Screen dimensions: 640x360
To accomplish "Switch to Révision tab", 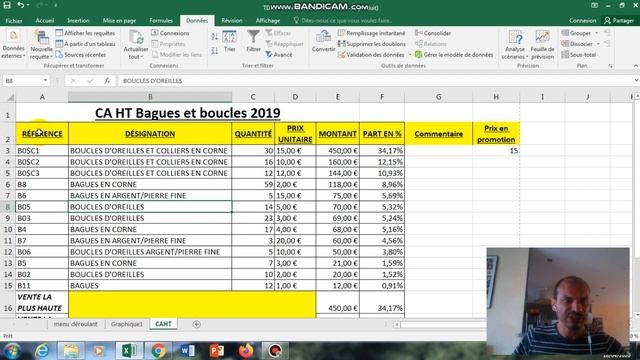I will coord(232,20).
